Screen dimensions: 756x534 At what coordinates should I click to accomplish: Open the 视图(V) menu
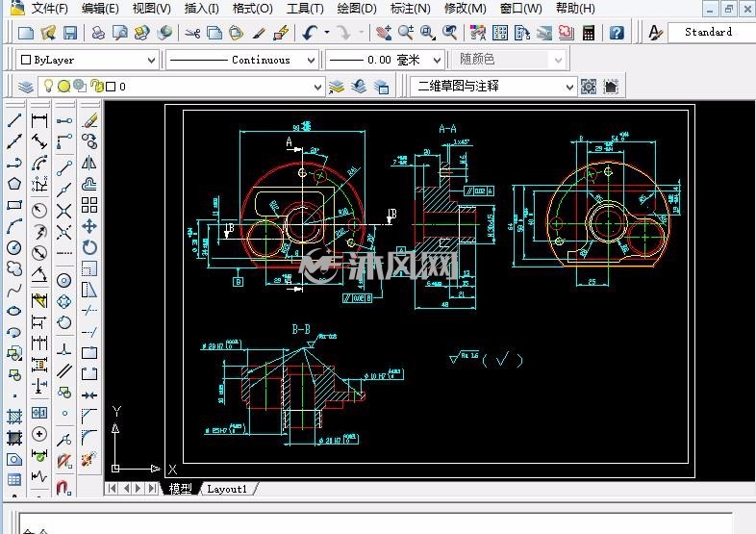(151, 9)
